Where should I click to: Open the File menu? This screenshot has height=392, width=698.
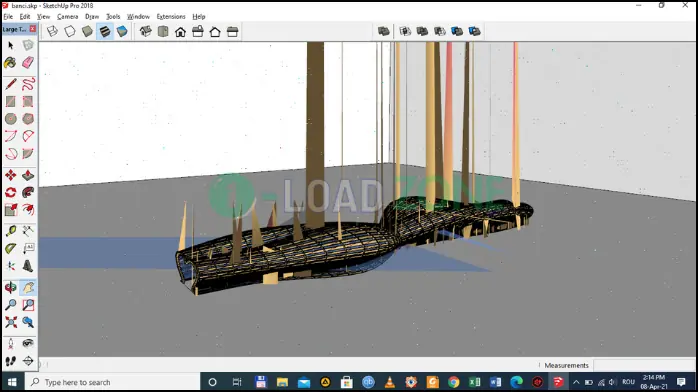coord(8,16)
